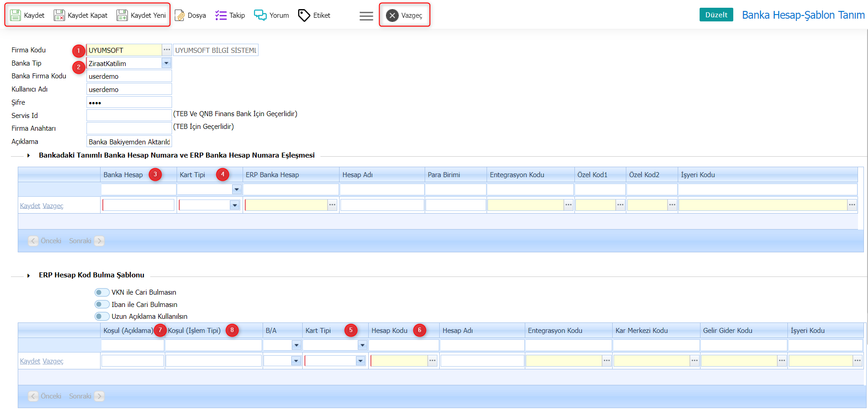Click Hesap Adı input in template edit row
The height and width of the screenshot is (409, 868).
click(482, 361)
